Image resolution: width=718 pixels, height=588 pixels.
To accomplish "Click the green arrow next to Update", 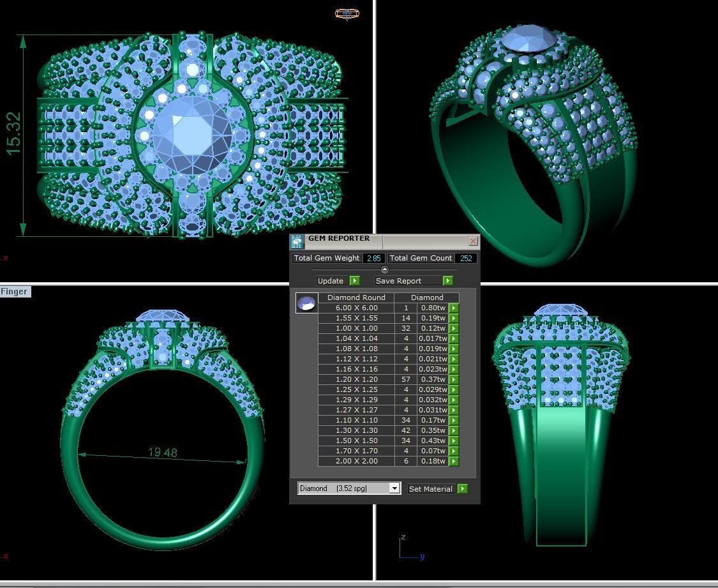I will 354,280.
